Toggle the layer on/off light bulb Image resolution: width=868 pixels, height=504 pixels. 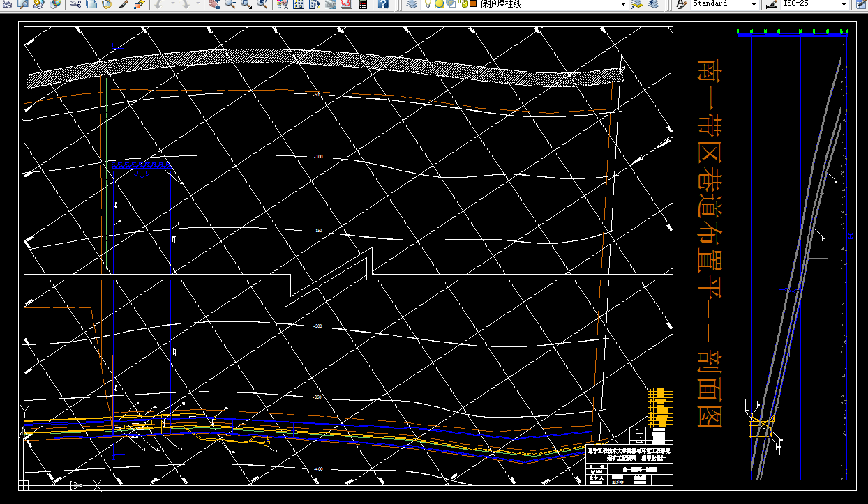(x=428, y=3)
